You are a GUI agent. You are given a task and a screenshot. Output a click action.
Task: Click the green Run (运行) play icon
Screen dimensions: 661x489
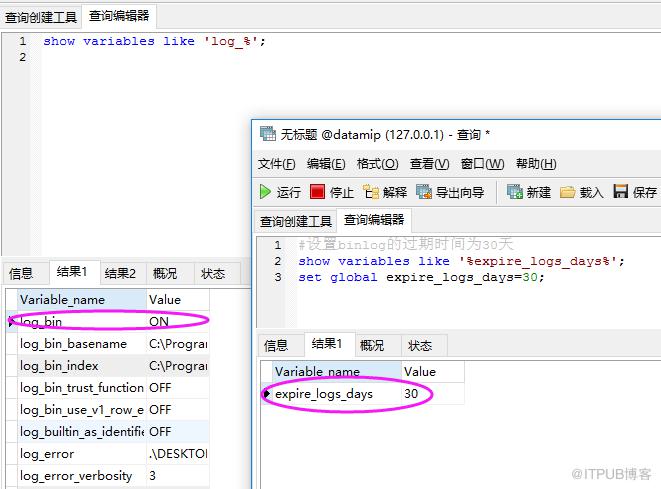point(265,192)
